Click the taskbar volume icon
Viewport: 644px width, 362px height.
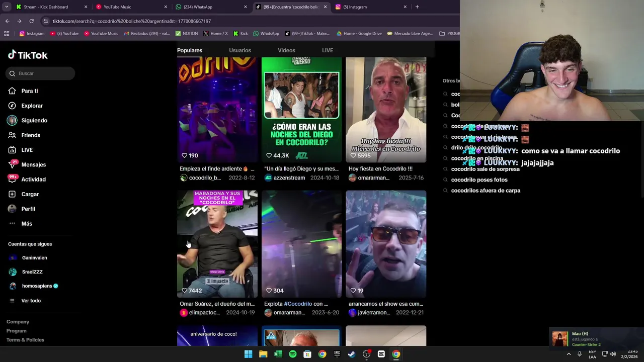click(x=613, y=354)
